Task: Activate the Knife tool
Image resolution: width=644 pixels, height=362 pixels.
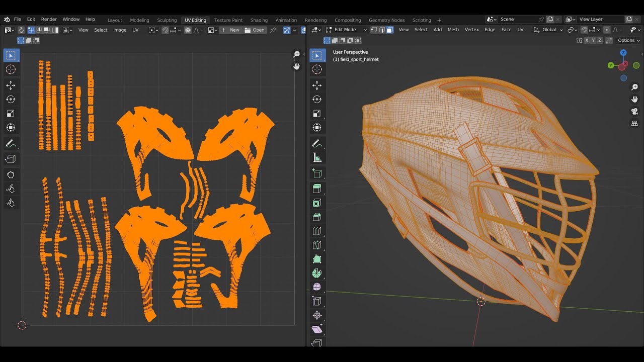Action: pos(317,245)
